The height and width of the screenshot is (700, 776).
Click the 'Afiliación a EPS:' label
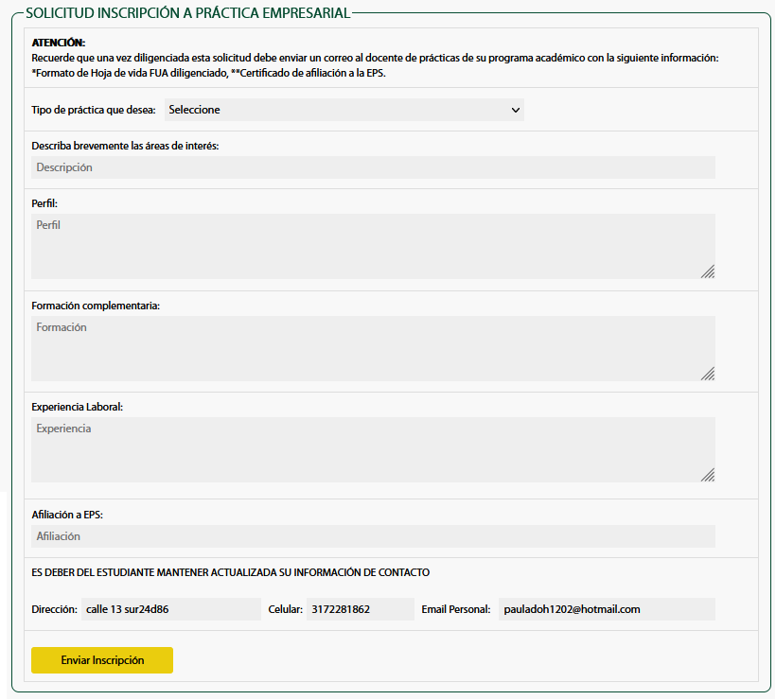(67, 515)
